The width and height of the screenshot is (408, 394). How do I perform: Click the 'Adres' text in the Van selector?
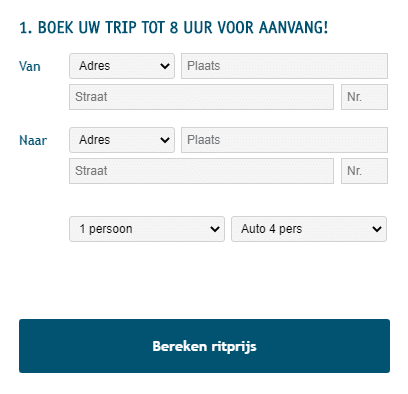click(x=95, y=66)
